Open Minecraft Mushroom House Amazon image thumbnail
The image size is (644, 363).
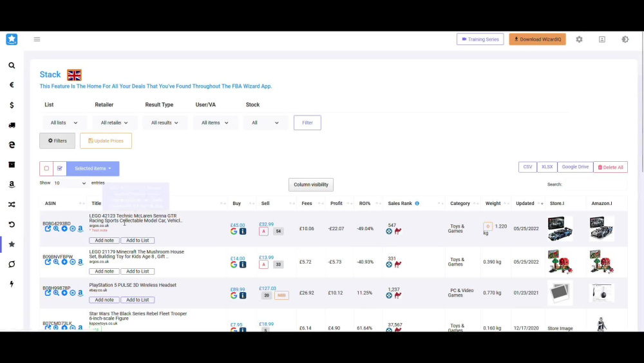(601, 262)
